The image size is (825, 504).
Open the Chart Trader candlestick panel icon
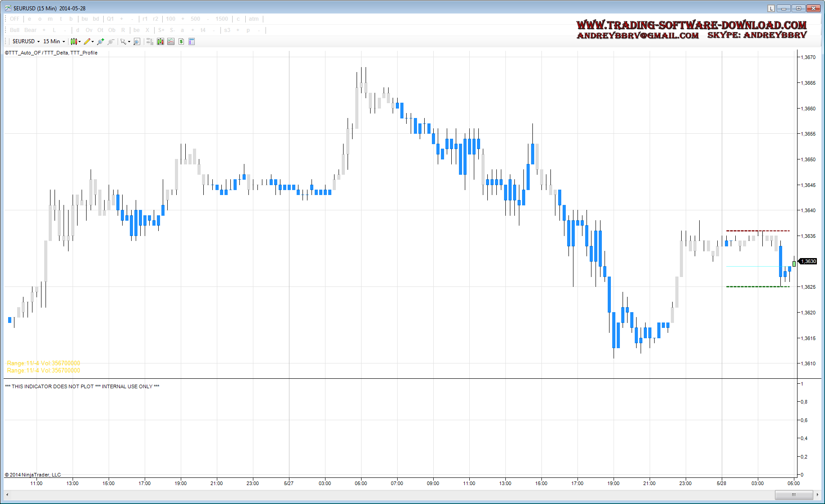(x=160, y=41)
